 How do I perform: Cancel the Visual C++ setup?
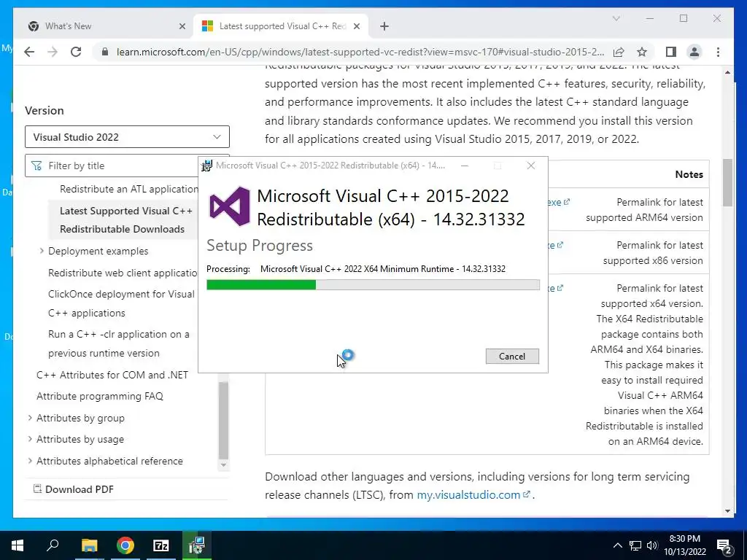point(512,356)
